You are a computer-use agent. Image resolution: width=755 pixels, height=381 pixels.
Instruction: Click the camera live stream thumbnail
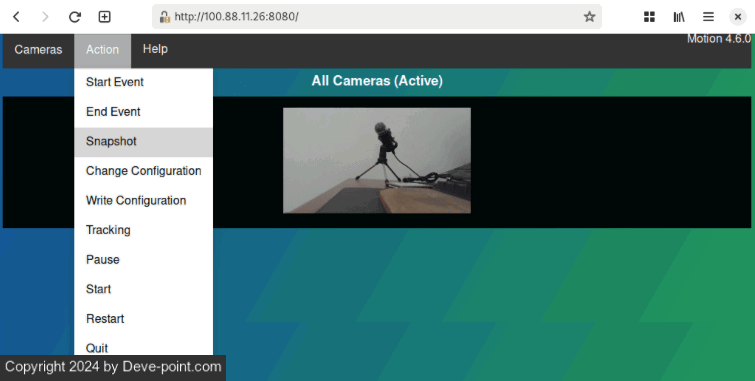pos(377,160)
